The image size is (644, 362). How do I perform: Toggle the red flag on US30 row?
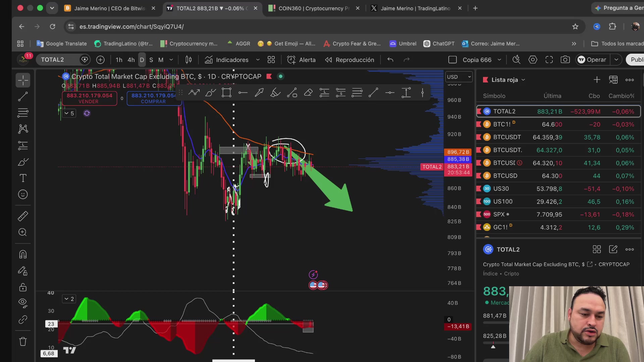pyautogui.click(x=479, y=189)
